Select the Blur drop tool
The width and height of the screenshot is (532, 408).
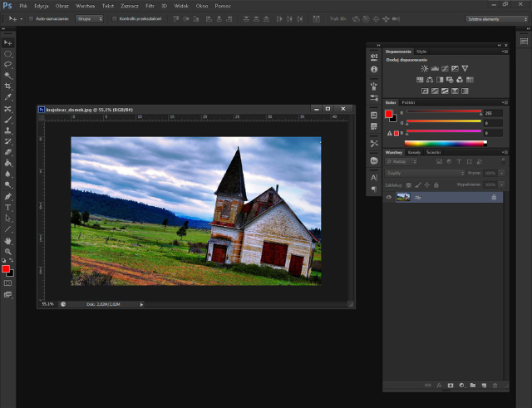[7, 174]
